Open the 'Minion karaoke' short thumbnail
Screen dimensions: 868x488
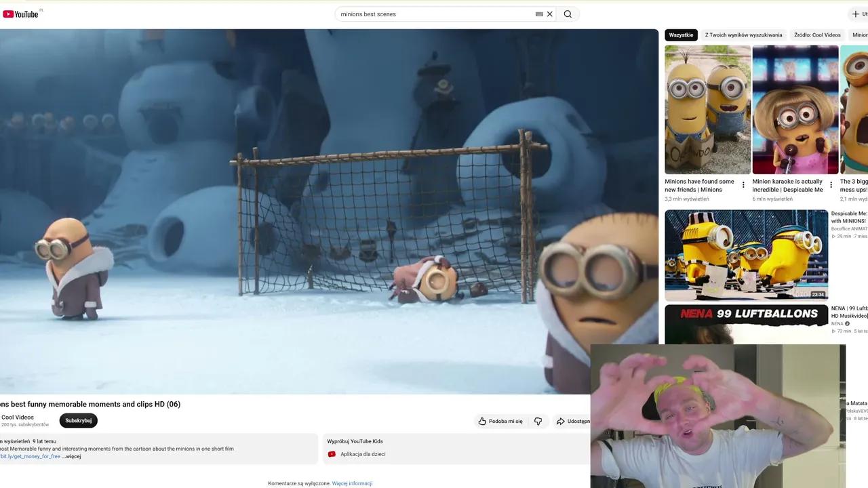[x=795, y=110]
